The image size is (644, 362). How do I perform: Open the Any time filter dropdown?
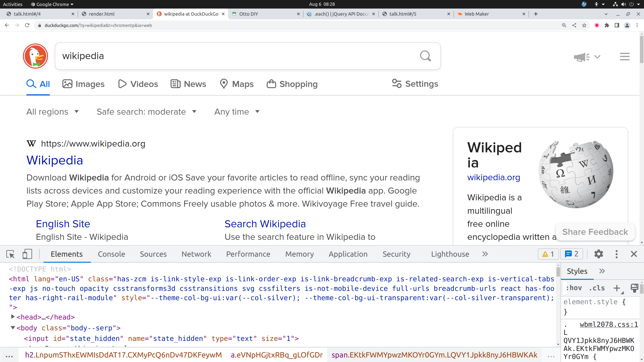pos(237,112)
